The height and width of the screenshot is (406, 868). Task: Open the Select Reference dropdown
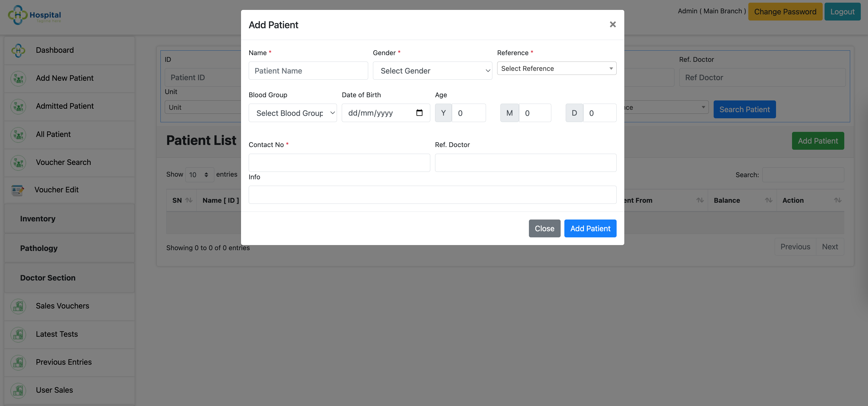coord(557,68)
